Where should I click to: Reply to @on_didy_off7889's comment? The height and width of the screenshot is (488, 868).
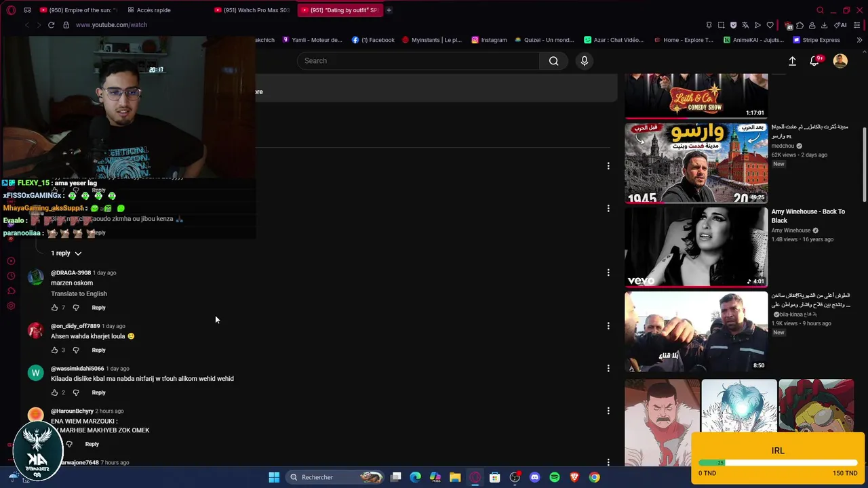coord(98,350)
